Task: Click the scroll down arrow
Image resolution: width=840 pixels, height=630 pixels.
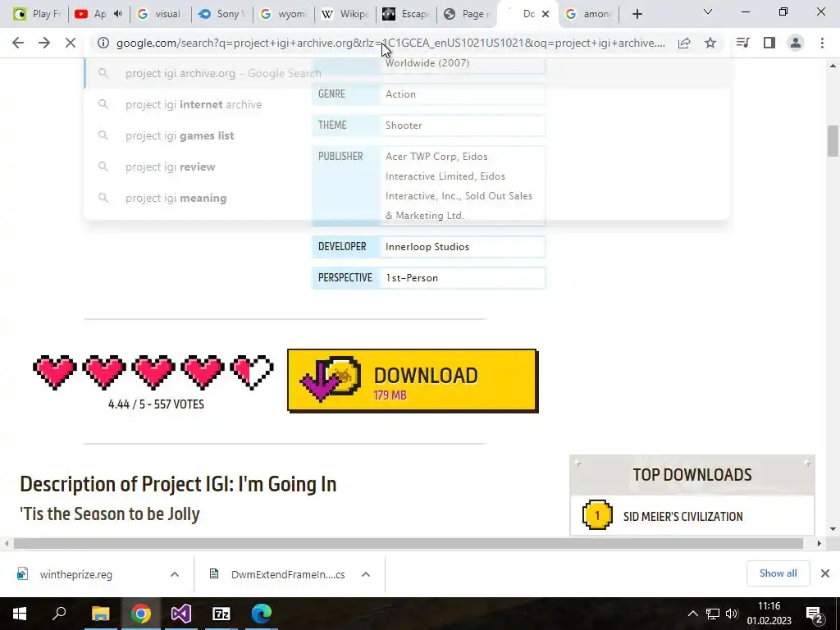Action: point(833,529)
